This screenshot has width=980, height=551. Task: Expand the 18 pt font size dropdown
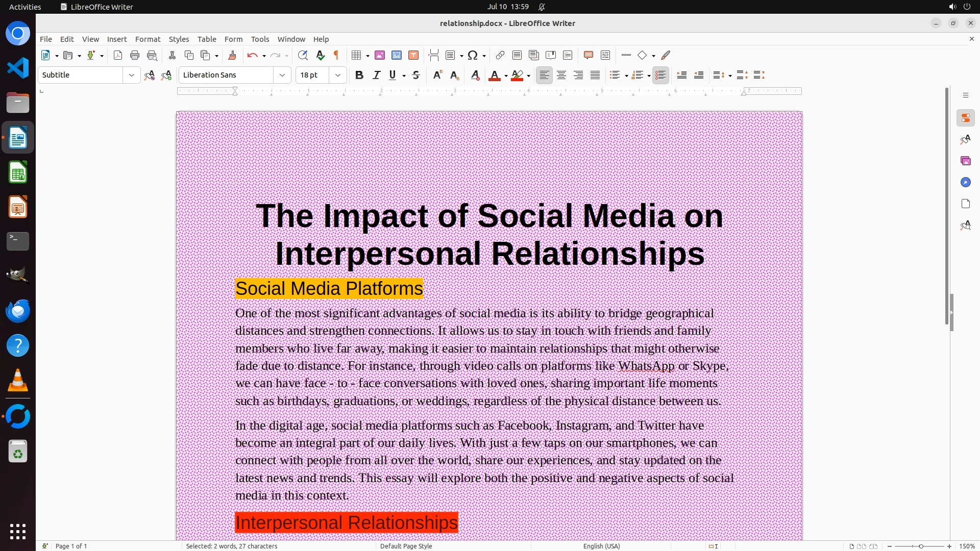click(x=337, y=75)
